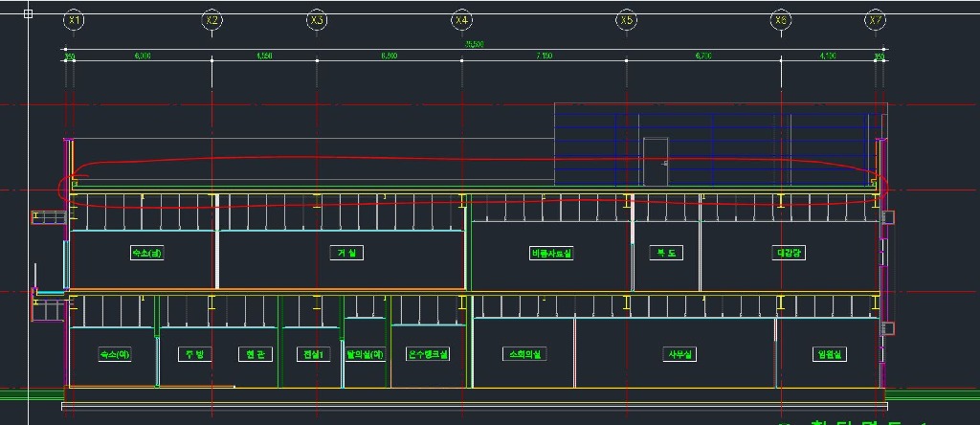Select the X5 grid bubble
The height and width of the screenshot is (425, 980).
[627, 20]
